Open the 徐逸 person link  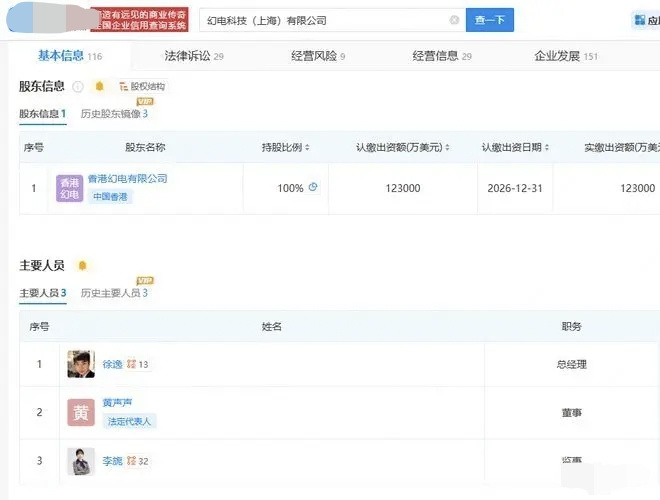pyautogui.click(x=112, y=364)
